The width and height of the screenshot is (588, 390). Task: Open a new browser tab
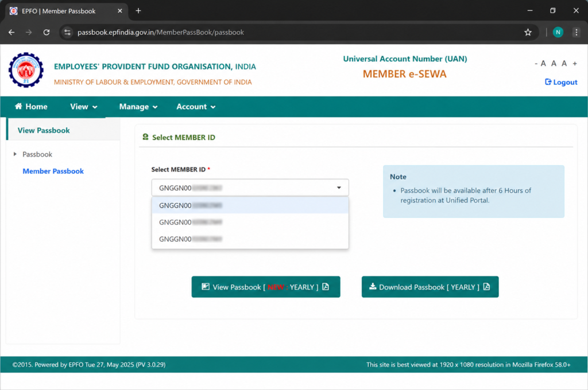[x=138, y=11]
